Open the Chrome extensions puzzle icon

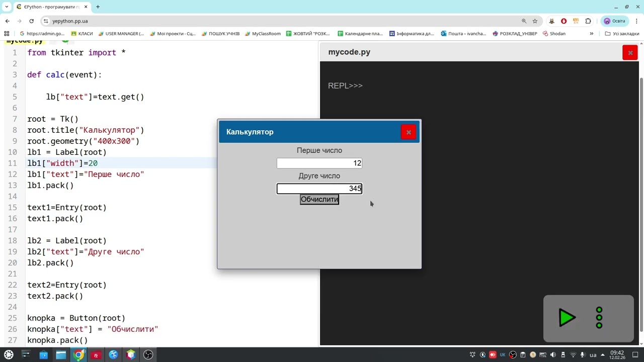[x=588, y=21]
